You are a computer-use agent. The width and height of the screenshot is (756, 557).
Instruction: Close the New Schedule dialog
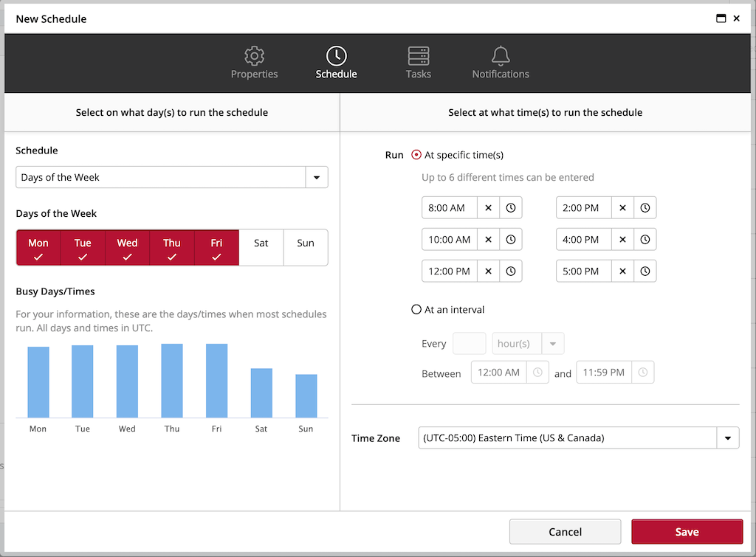(736, 18)
